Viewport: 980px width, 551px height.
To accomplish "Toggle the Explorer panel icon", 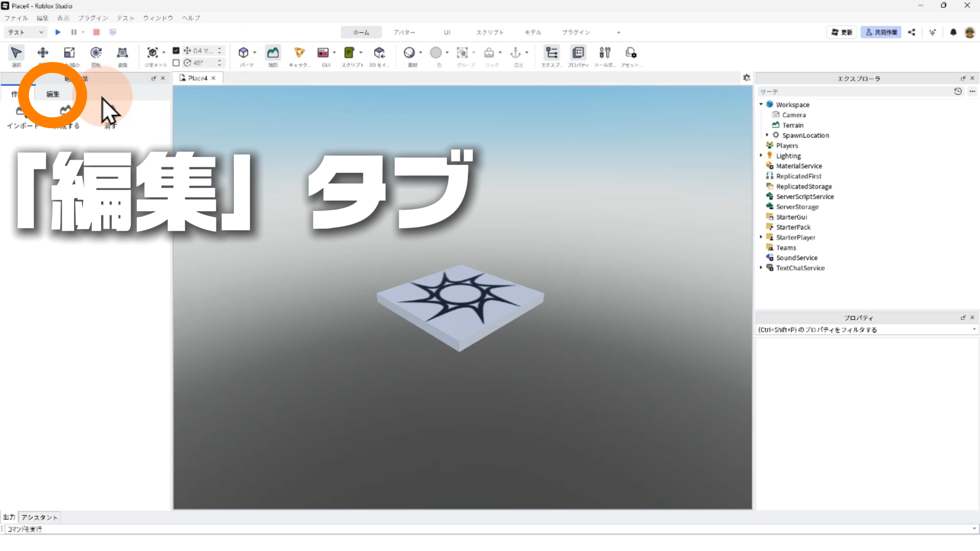I will (x=551, y=53).
